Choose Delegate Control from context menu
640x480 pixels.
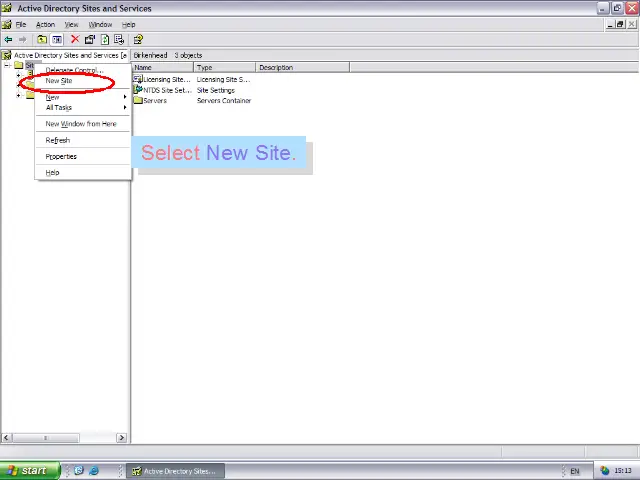pyautogui.click(x=72, y=70)
